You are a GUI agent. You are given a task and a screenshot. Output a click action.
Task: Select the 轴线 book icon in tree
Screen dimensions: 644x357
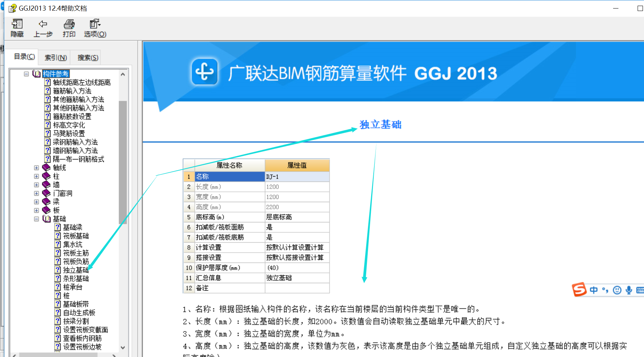click(x=47, y=168)
